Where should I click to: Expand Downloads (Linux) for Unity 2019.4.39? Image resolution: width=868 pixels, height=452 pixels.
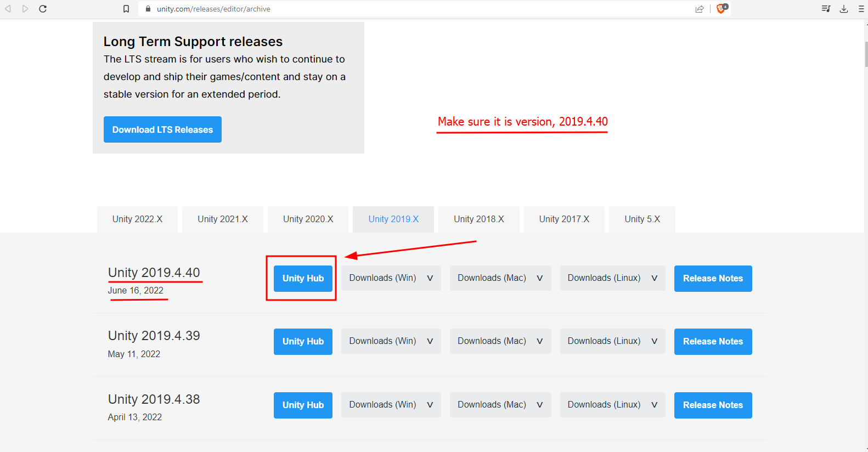613,341
